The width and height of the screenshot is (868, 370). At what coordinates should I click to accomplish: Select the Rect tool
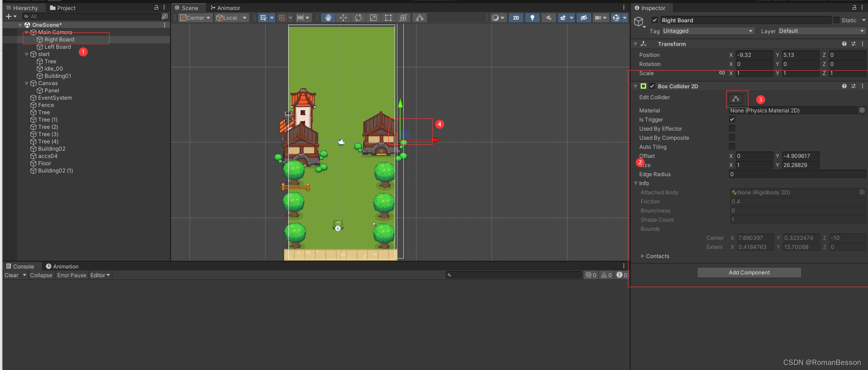click(x=388, y=18)
